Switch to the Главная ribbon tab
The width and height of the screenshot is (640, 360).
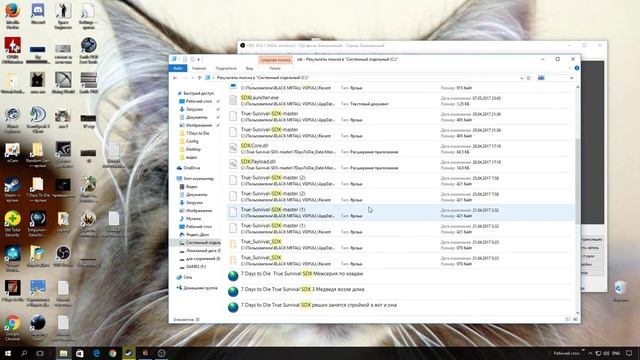(199, 68)
